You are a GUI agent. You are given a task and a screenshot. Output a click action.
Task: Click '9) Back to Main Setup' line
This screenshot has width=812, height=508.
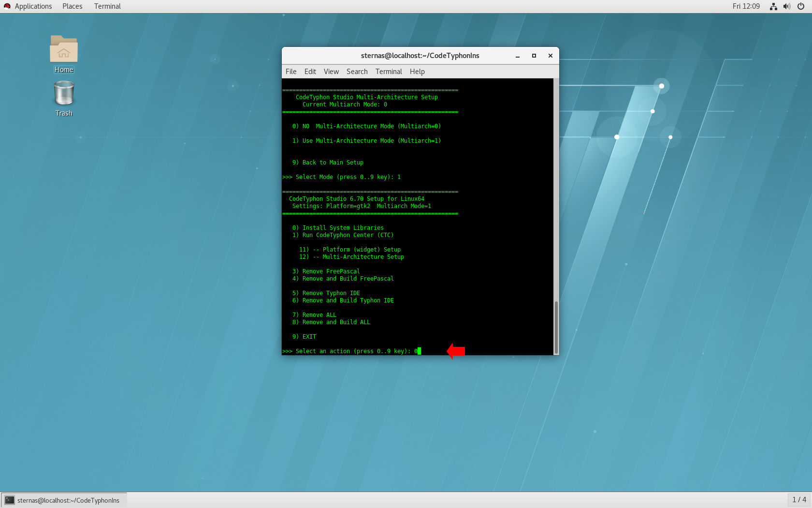coord(328,163)
